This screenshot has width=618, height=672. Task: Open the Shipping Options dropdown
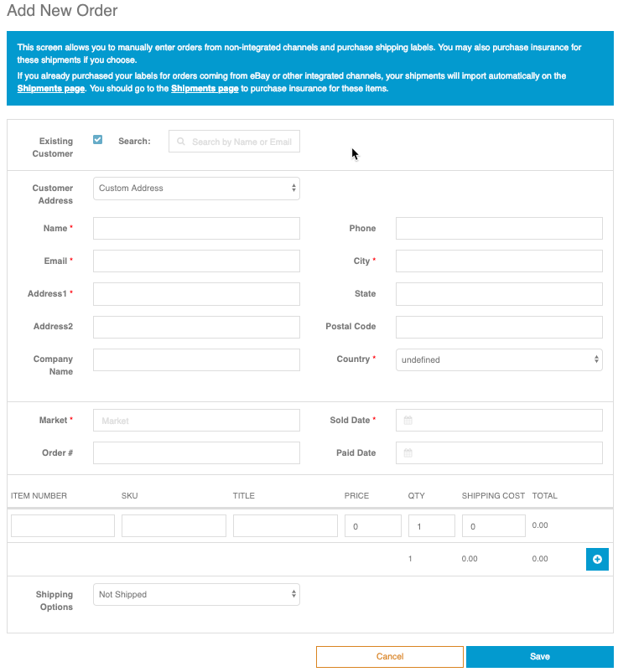(196, 595)
